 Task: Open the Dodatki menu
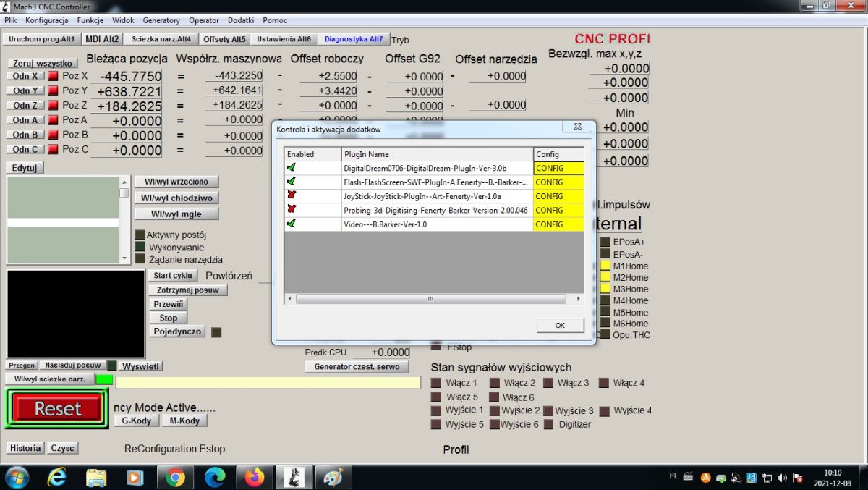(x=241, y=20)
